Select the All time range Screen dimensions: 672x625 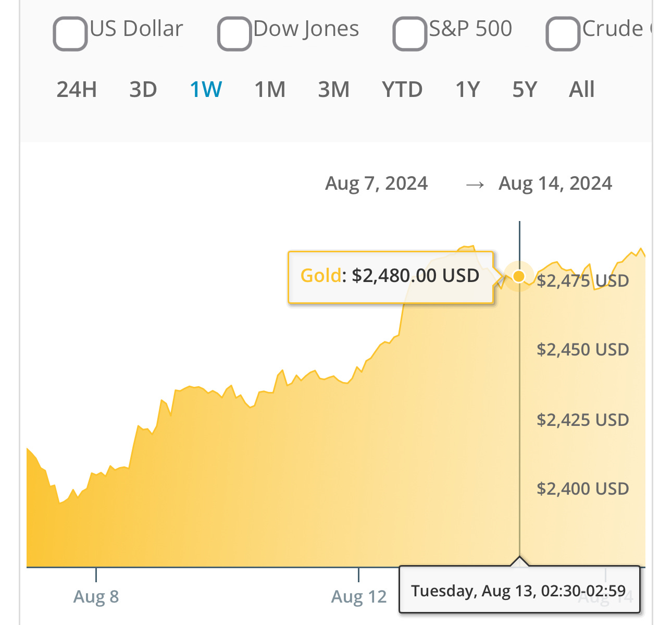581,90
